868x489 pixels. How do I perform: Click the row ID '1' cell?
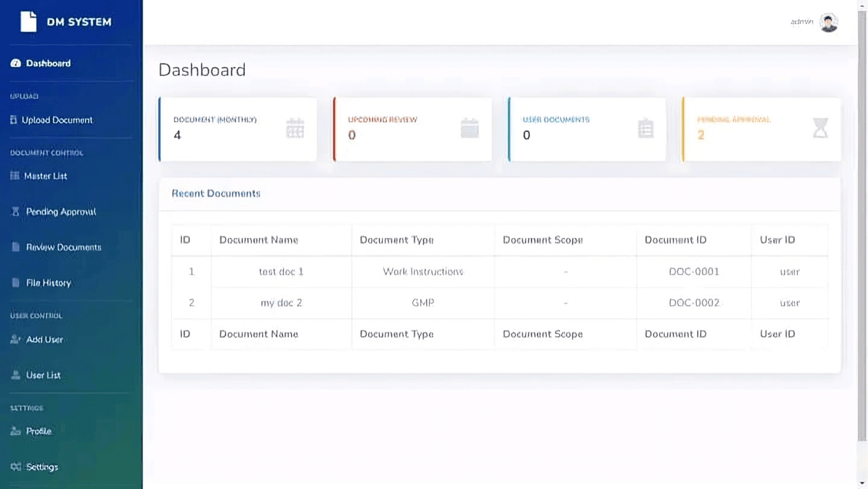(x=192, y=271)
